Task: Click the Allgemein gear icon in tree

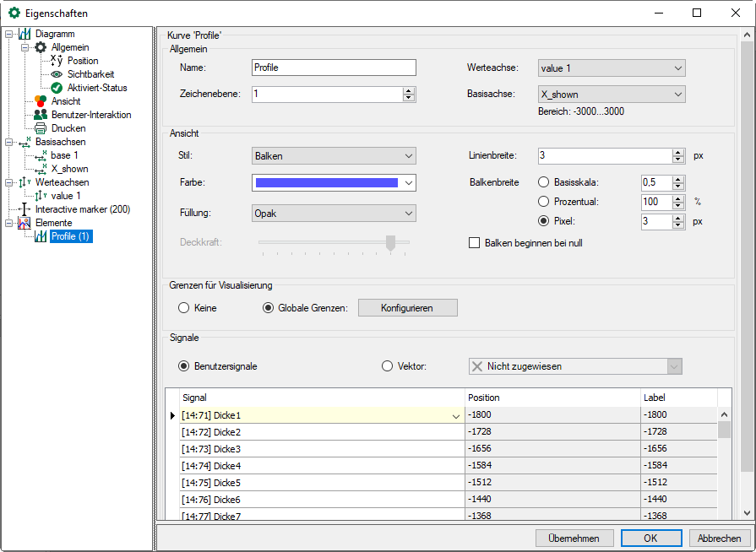Action: (41, 47)
